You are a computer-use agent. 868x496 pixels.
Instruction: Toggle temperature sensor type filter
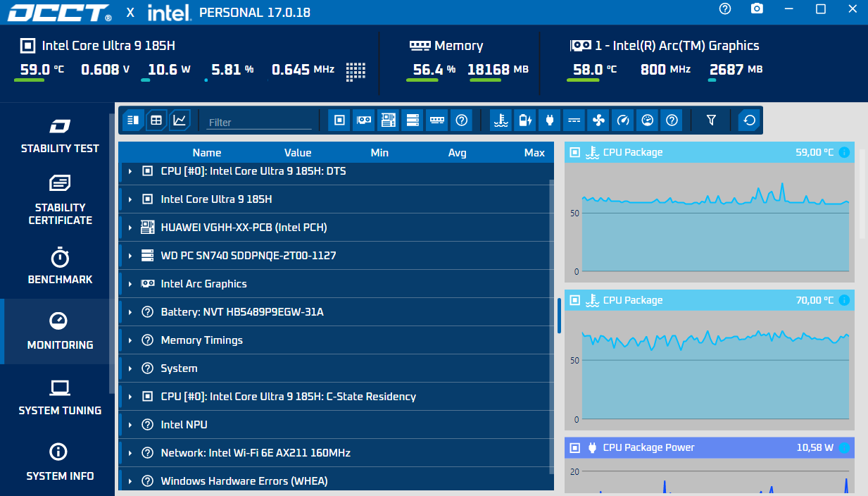pos(501,120)
